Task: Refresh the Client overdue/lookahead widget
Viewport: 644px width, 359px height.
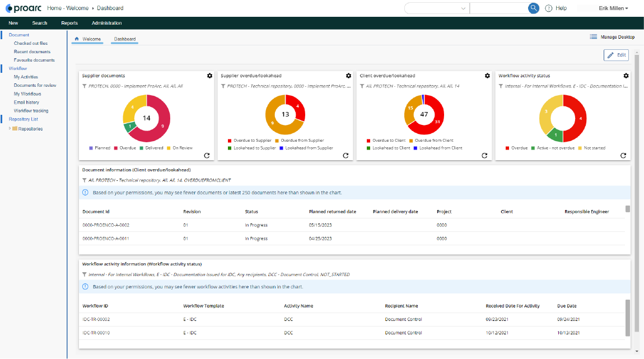Action: pos(484,156)
